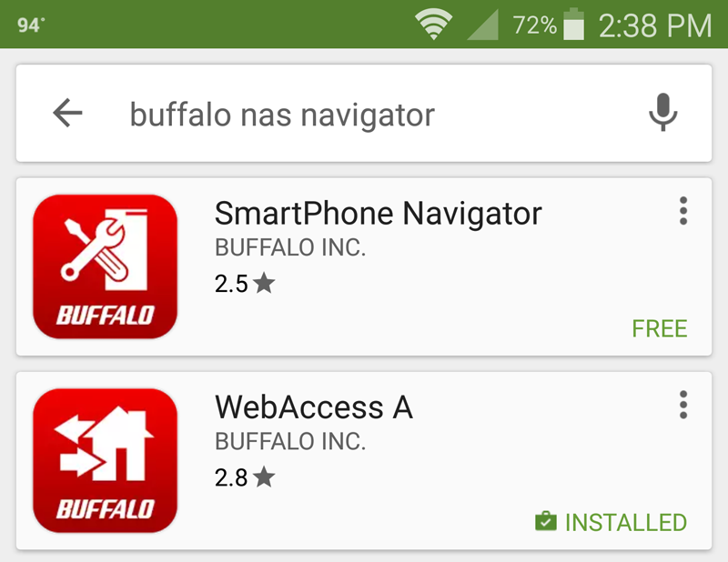Tap BUFFALO INC. under WebAccess A
Viewport: 728px width, 562px height.
290,441
